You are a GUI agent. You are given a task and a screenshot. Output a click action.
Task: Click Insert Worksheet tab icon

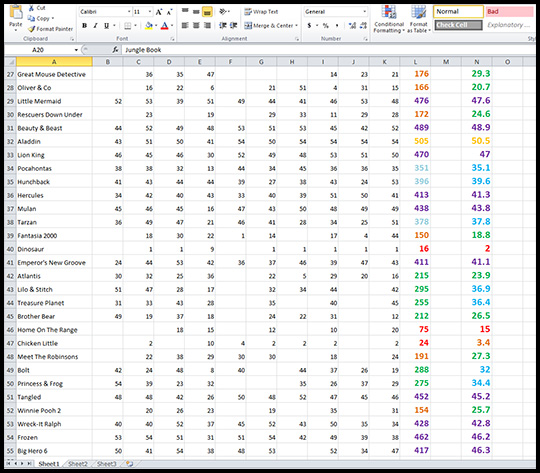tap(129, 464)
